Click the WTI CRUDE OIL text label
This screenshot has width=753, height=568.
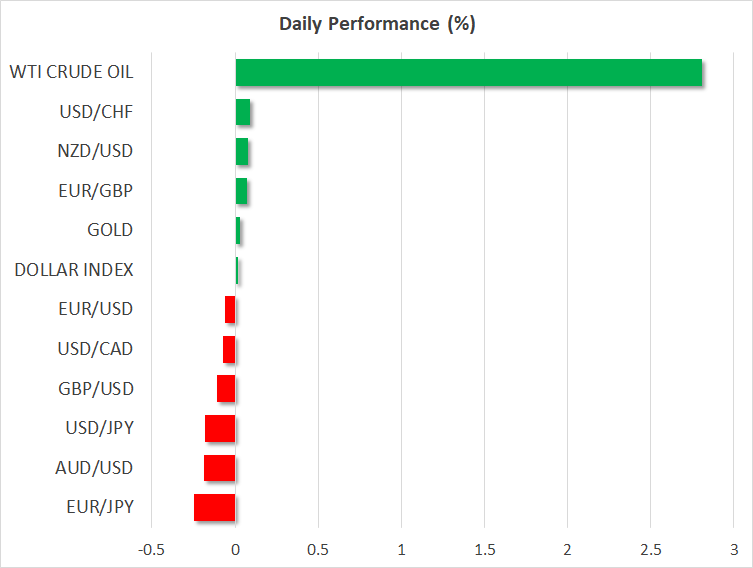click(71, 72)
